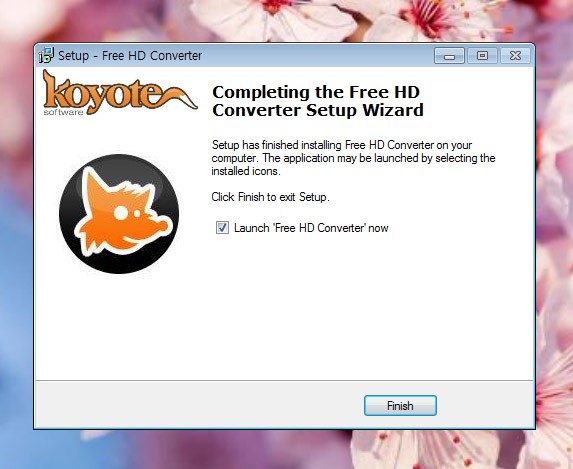Image resolution: width=573 pixels, height=469 pixels.
Task: Click the 'Completing the Free HD Converter' heading
Action: 318,101
